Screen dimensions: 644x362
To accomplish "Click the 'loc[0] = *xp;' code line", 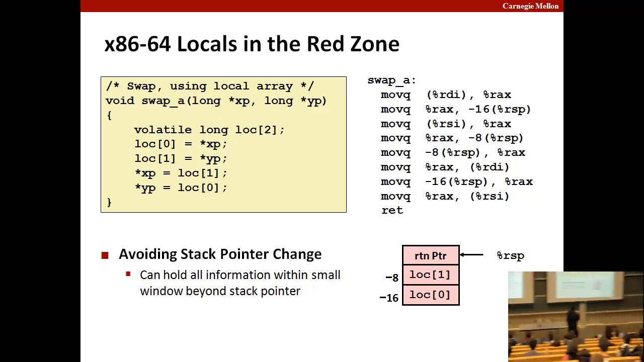I will click(181, 144).
